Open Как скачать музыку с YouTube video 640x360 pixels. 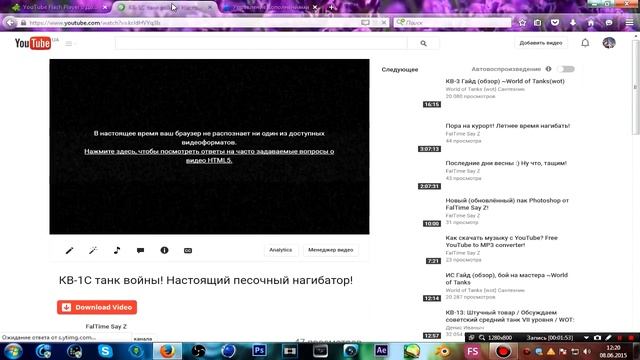tap(501, 241)
